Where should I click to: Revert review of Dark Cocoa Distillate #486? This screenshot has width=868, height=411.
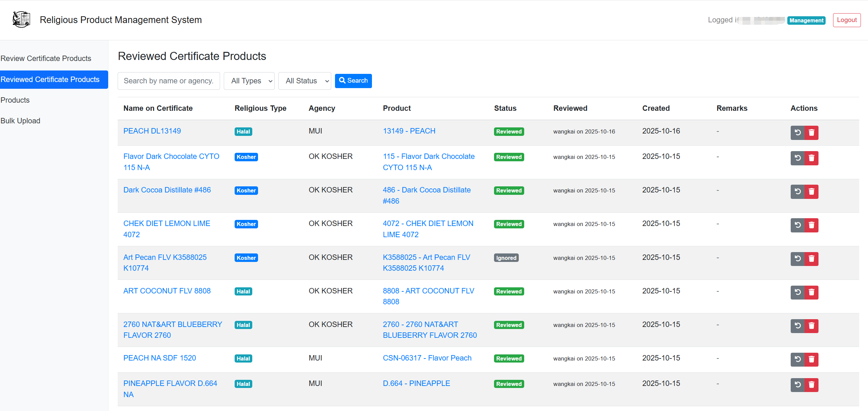(797, 191)
